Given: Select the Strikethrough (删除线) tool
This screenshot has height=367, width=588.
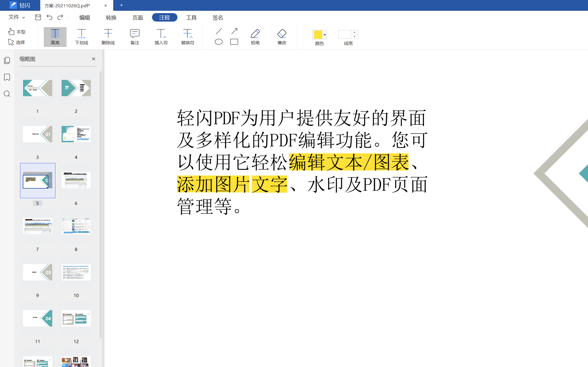Looking at the screenshot, I should [x=108, y=37].
